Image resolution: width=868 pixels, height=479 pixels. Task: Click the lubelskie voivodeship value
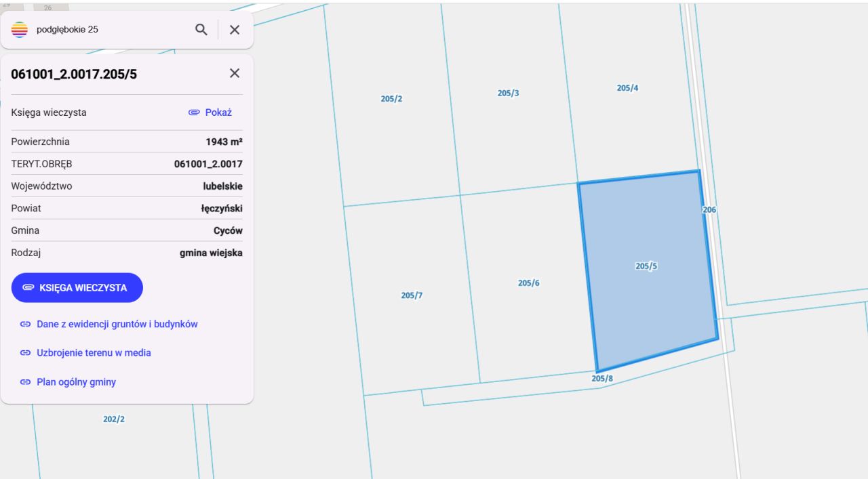point(223,186)
